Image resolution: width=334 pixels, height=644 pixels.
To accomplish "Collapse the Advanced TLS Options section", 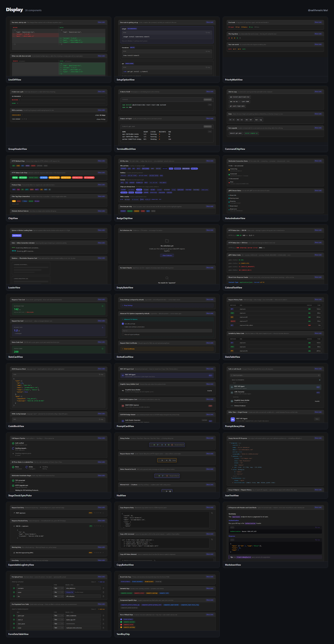I will pos(167,319).
